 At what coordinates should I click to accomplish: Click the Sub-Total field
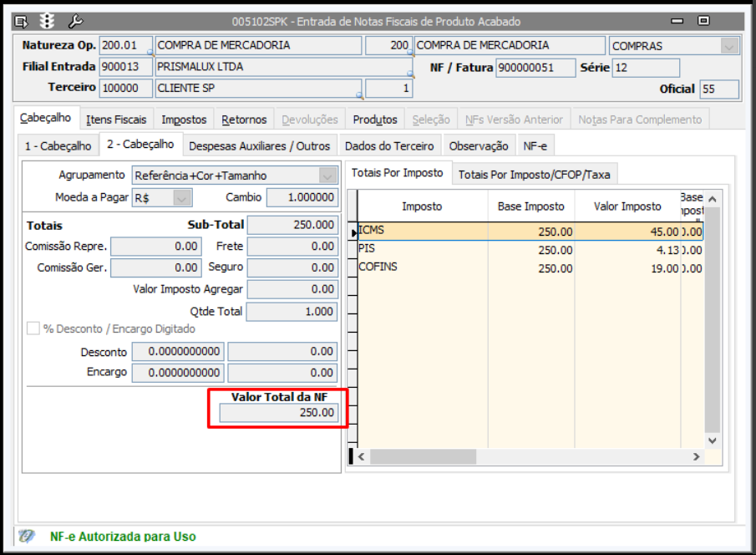point(292,225)
